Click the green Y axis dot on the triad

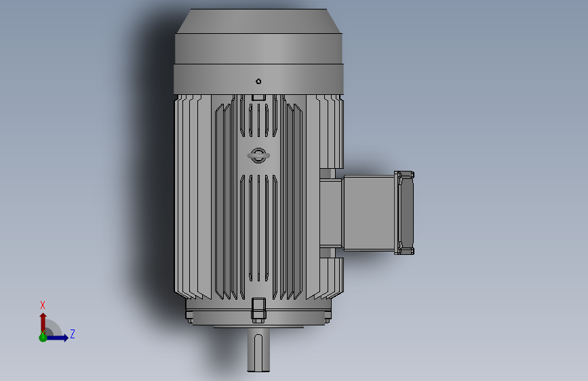[43, 338]
